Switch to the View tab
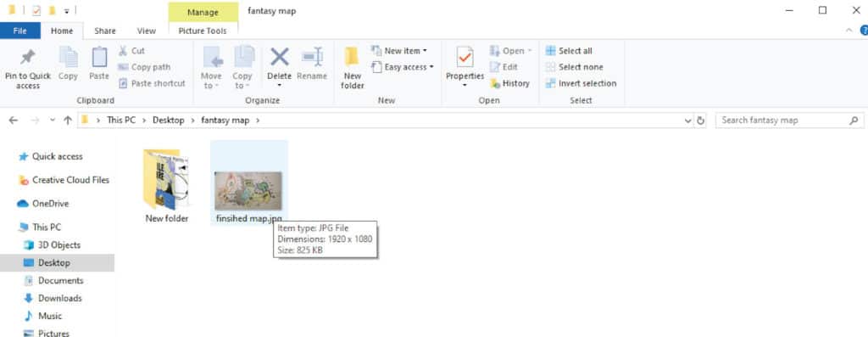Screen dimensions: 868x337 (146, 31)
